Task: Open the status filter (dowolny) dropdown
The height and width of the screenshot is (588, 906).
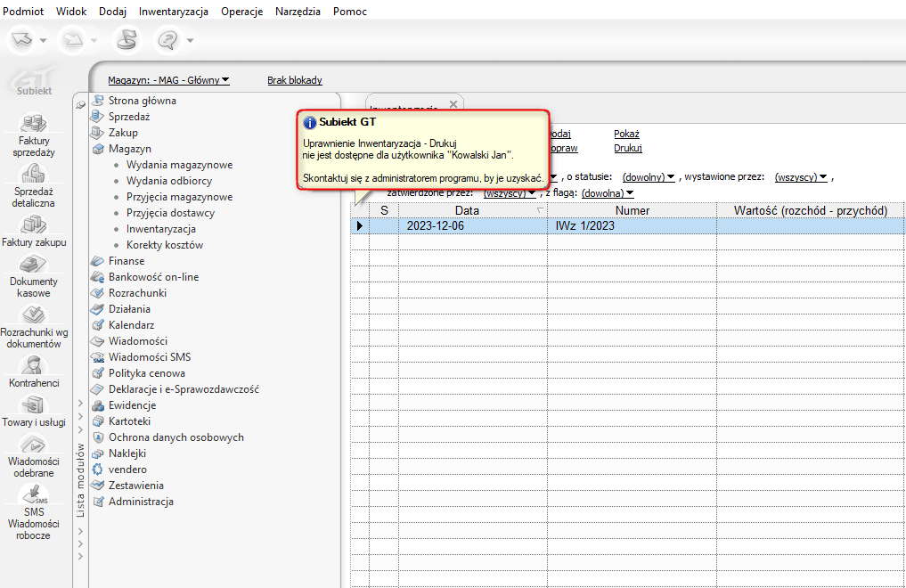Action: (649, 177)
